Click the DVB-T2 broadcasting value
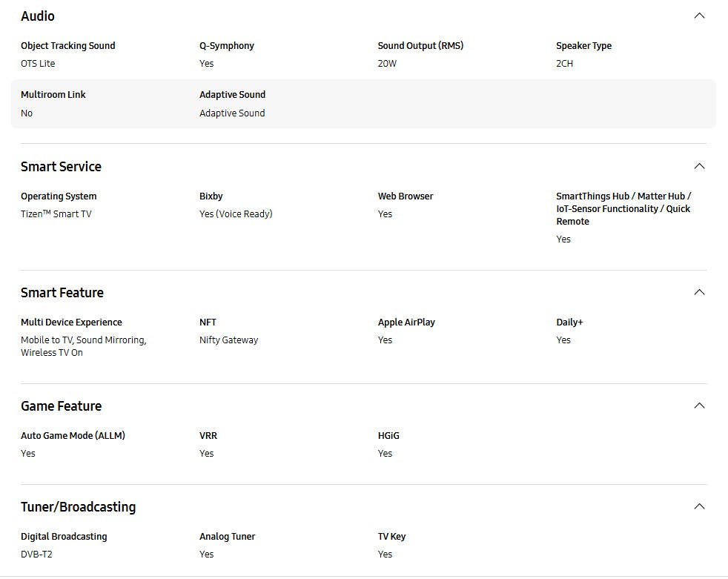This screenshot has height=579, width=728. (x=36, y=555)
